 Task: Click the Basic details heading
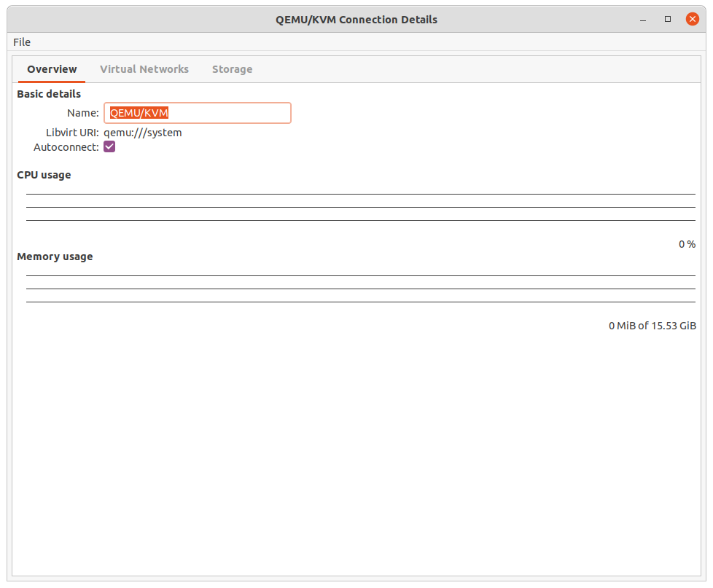[49, 94]
